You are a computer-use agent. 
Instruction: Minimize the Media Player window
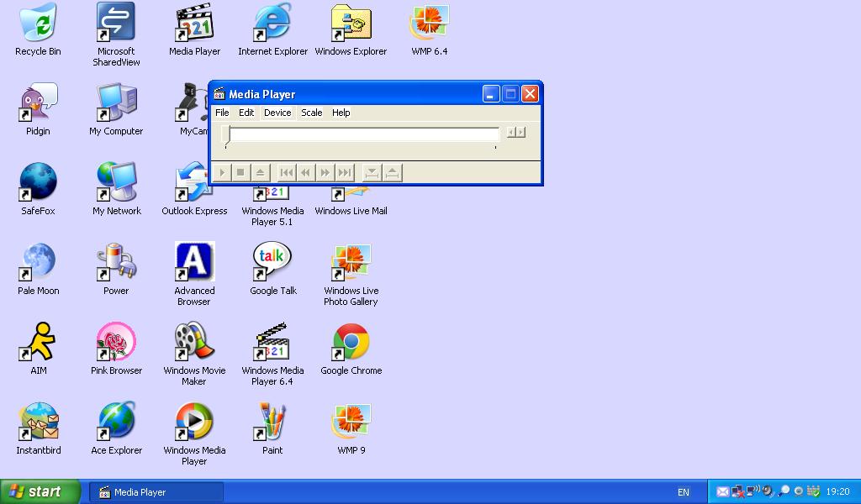(x=491, y=94)
